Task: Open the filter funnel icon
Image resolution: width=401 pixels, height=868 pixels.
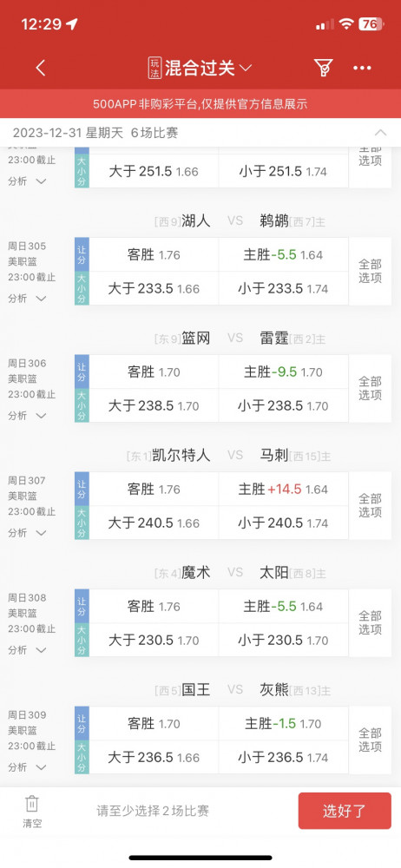Action: [323, 68]
